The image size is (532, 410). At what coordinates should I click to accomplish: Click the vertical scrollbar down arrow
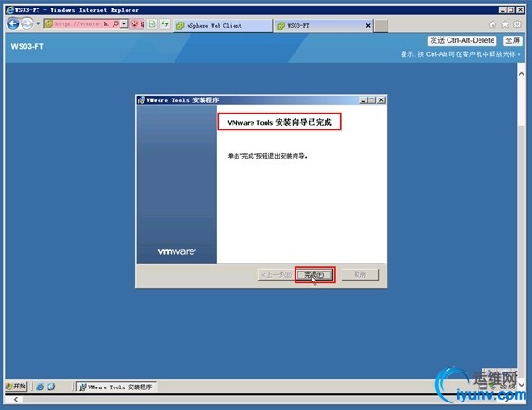pos(521,385)
